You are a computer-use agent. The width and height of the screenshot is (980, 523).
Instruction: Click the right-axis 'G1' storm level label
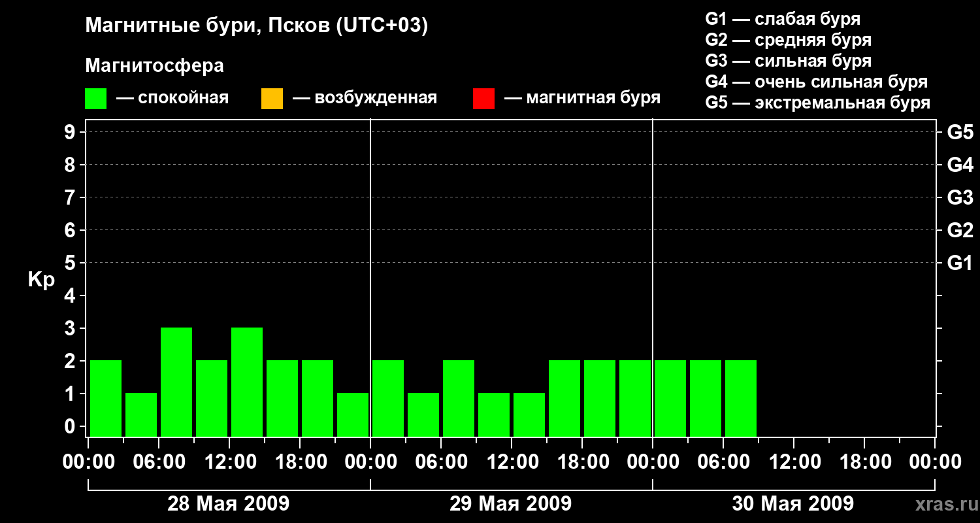coord(960,263)
